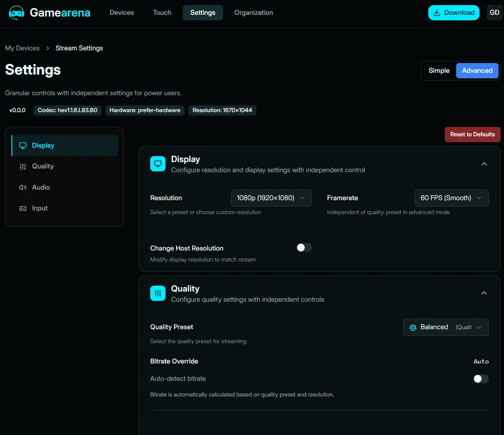Screen dimensions: 504x435
Task: Select Quality in the settings sidebar
Action: click(x=65, y=167)
